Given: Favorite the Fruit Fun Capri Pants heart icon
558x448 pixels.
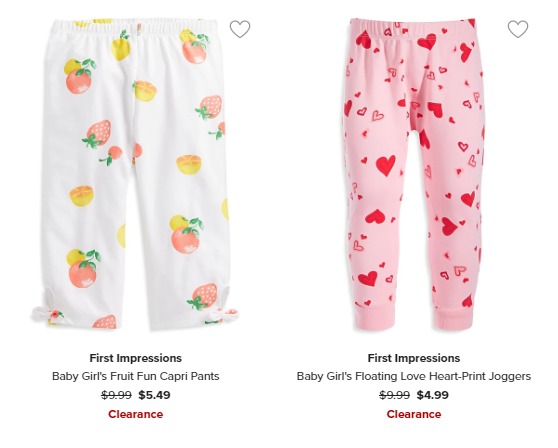Looking at the screenshot, I should tap(240, 29).
